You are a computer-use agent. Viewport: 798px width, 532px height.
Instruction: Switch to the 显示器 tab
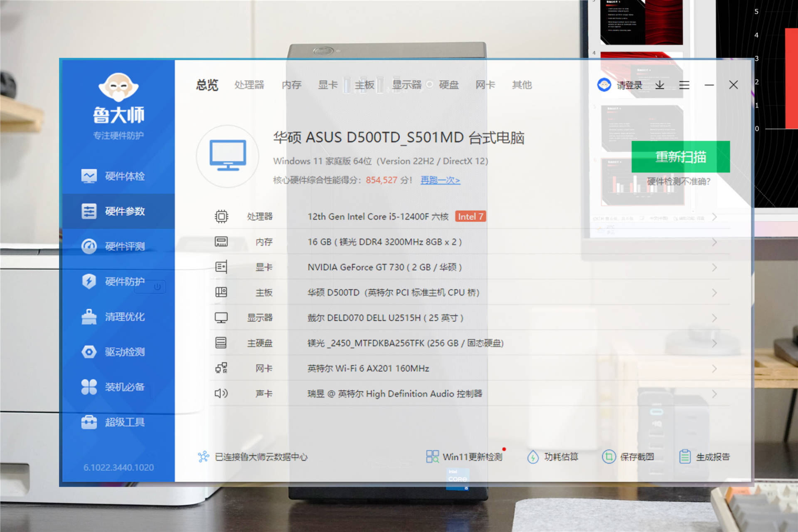407,85
